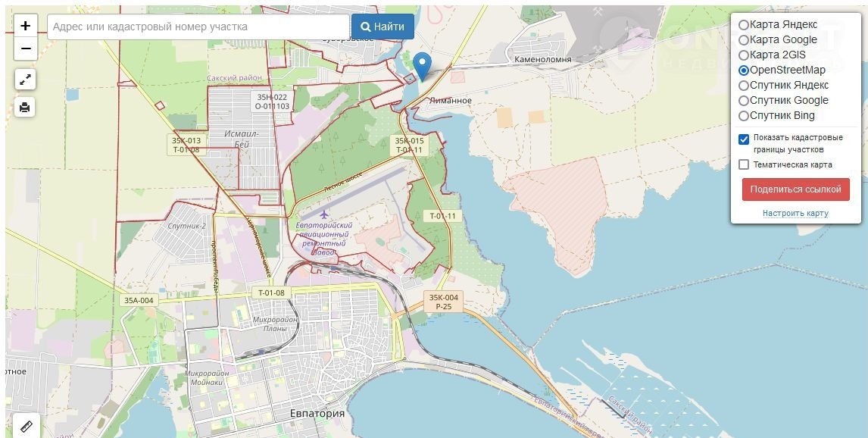Zoom out with the minus button
Screen dimensions: 868x438
[26, 48]
